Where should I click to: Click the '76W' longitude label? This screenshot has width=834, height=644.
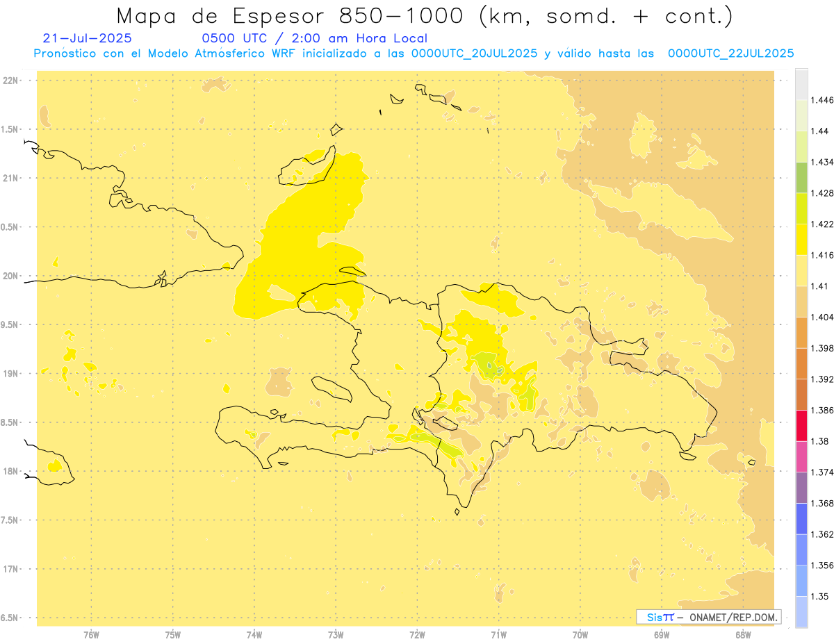[91, 635]
